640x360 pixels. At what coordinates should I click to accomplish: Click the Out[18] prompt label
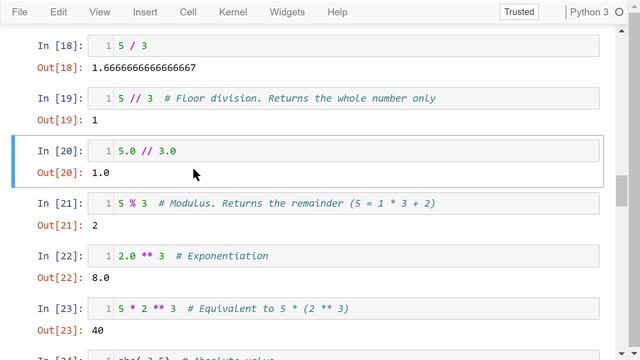point(60,68)
